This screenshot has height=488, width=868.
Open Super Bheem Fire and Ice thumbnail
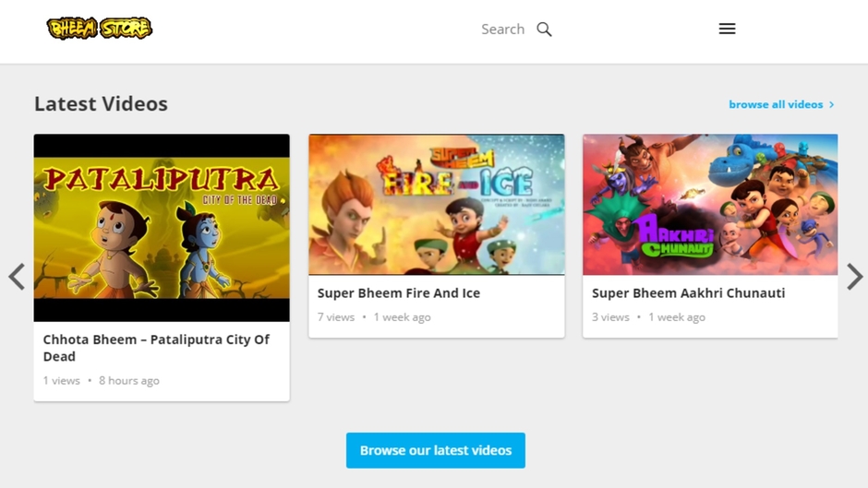437,204
